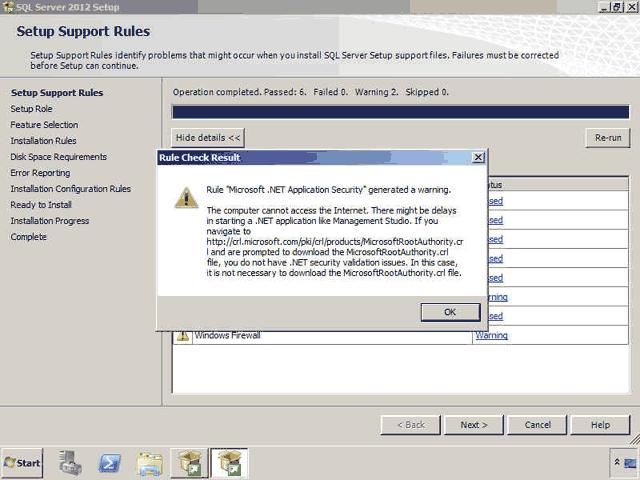
Task: Select Setup Support Rules step
Action: (x=57, y=93)
